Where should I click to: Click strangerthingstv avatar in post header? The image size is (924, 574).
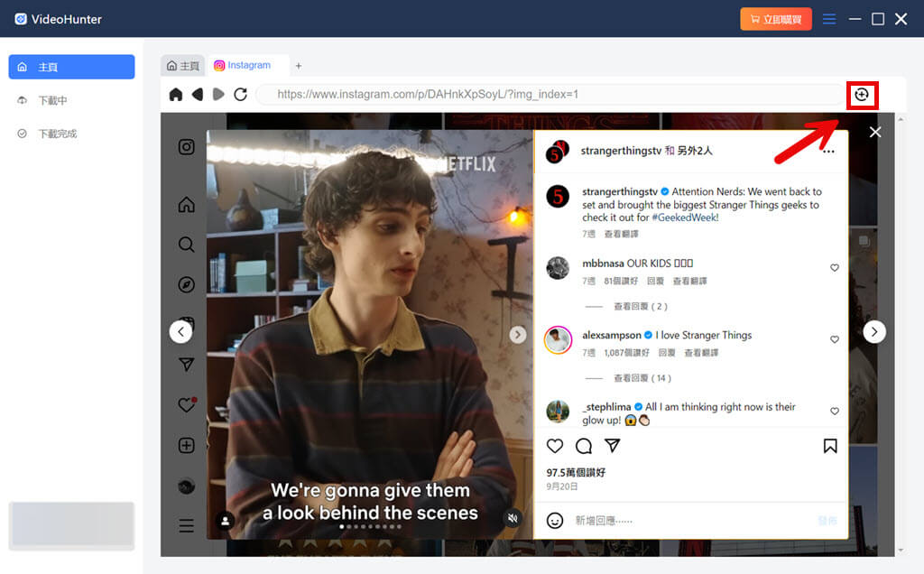(x=557, y=152)
